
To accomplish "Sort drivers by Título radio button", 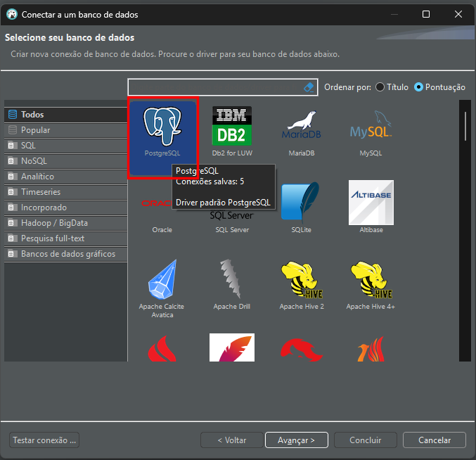I will click(x=380, y=87).
